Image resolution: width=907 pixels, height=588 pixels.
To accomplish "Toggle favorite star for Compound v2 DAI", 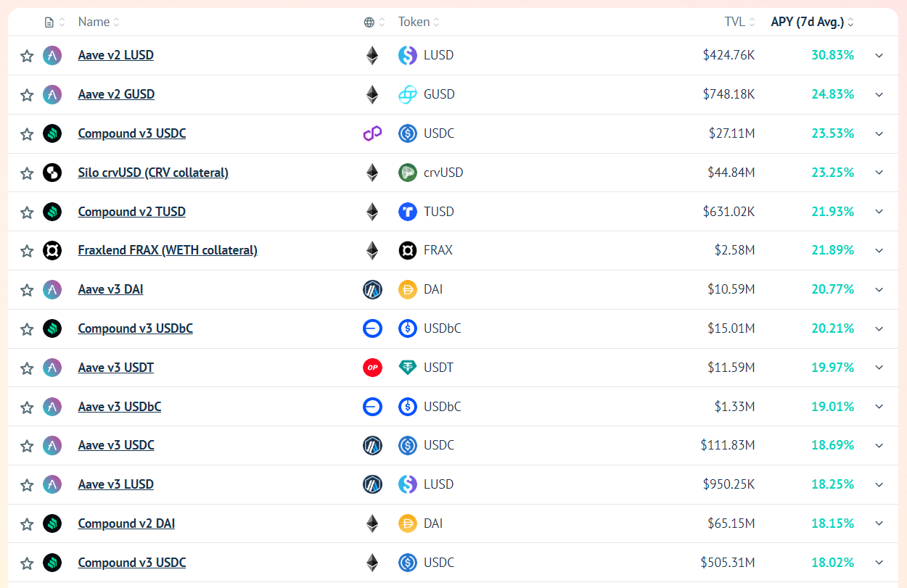I will [x=27, y=523].
